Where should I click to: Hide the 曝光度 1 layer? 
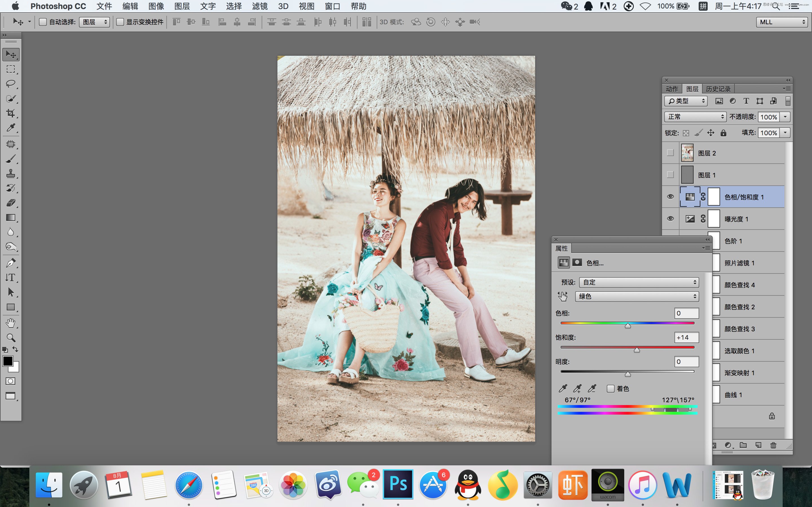coord(670,219)
